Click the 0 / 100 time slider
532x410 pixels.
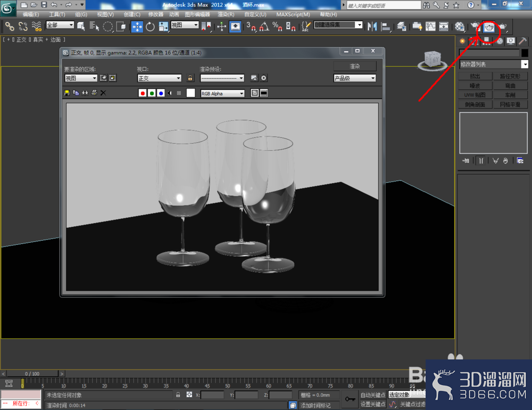[32, 374]
